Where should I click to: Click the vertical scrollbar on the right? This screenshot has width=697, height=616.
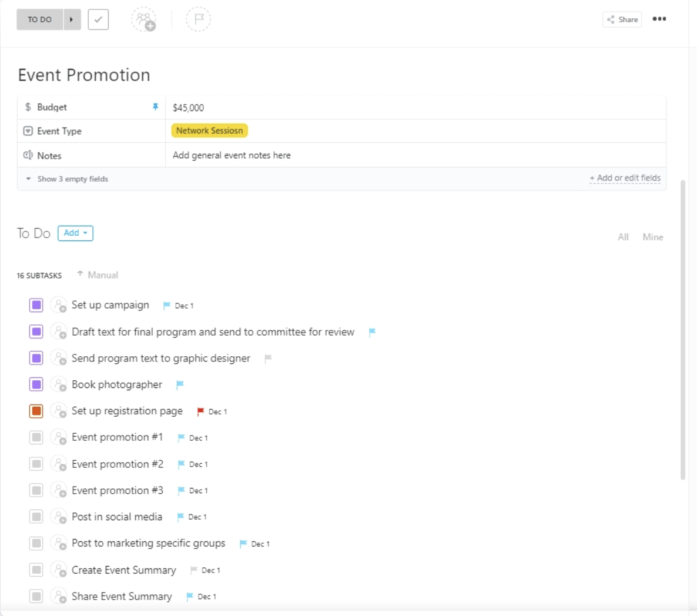pyautogui.click(x=683, y=330)
